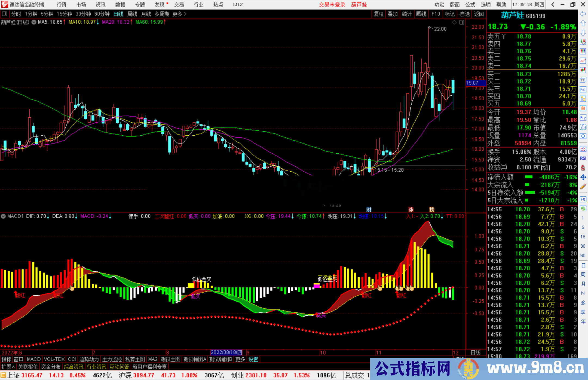Click the green refresh sidebar icon
The image size is (588, 380).
click(583, 209)
